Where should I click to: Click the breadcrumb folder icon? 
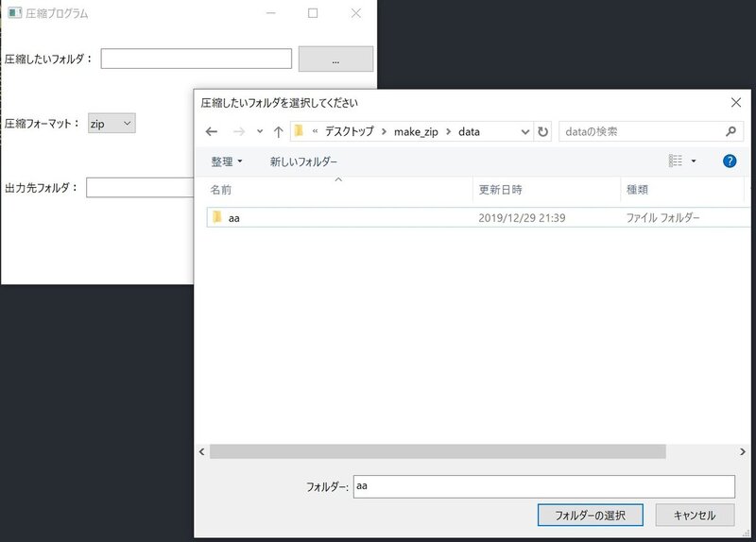[x=299, y=130]
